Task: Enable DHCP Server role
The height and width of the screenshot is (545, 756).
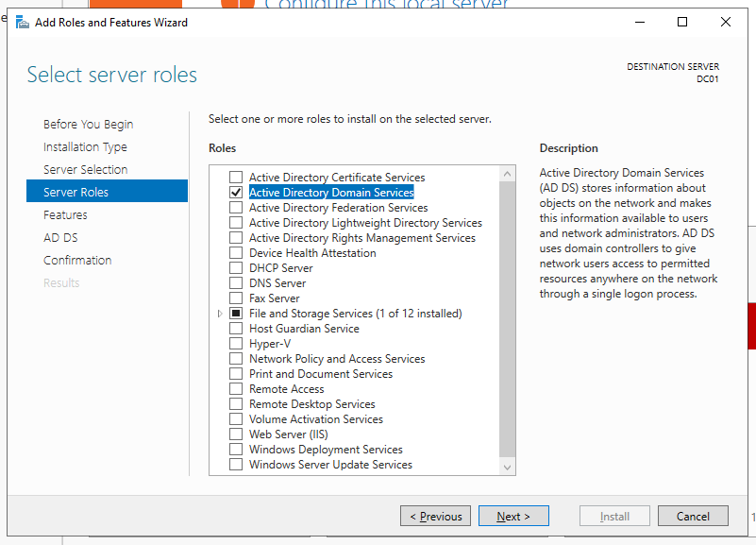Action: click(236, 267)
